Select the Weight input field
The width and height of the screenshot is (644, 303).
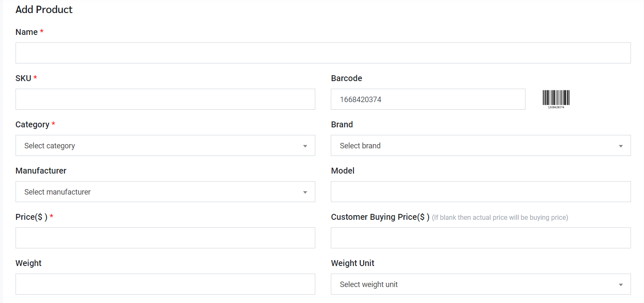point(165,284)
